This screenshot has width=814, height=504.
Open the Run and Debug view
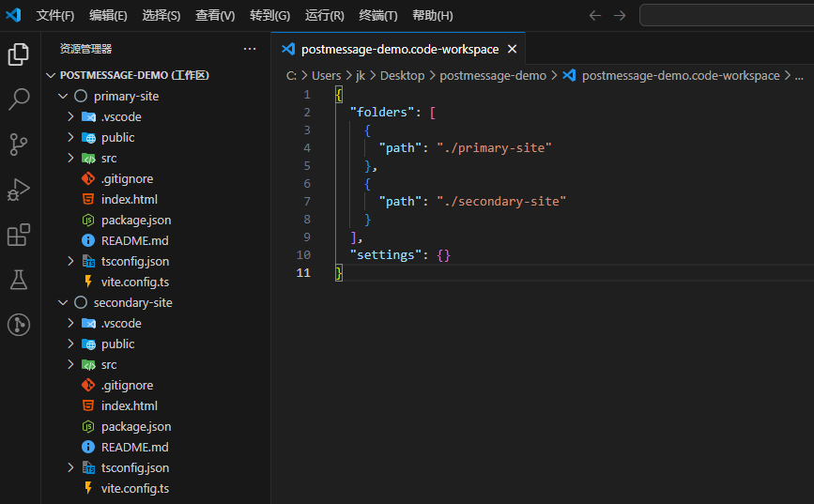pos(19,190)
